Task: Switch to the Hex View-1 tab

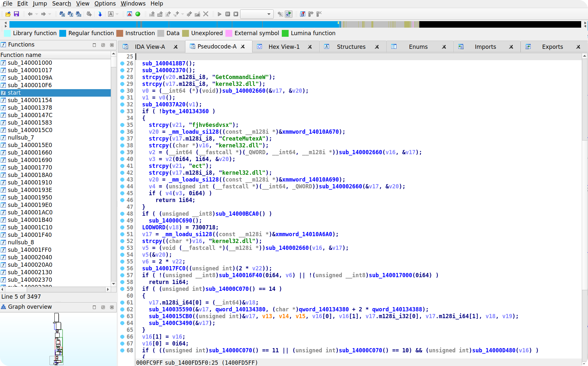Action: (x=284, y=47)
